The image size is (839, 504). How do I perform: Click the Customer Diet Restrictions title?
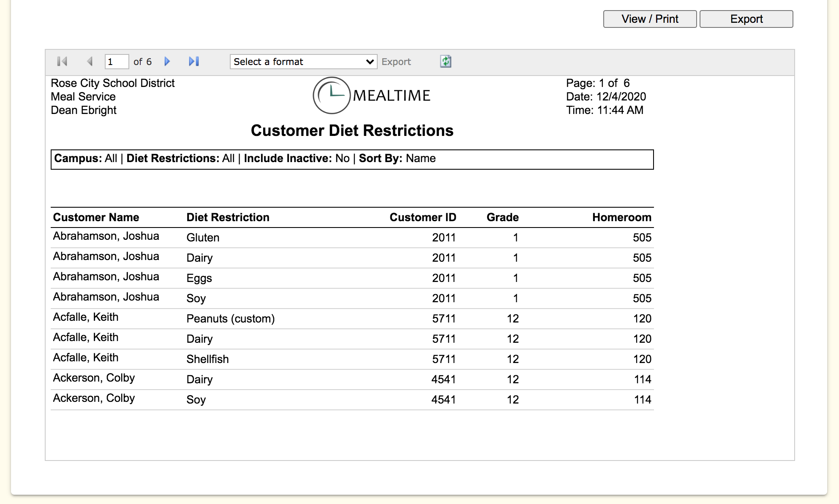point(352,131)
